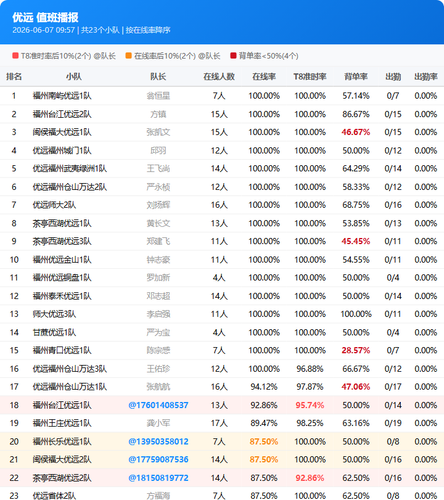The width and height of the screenshot is (444, 500).
Task: Click the 0/17 attendance value
Action: pos(393,387)
